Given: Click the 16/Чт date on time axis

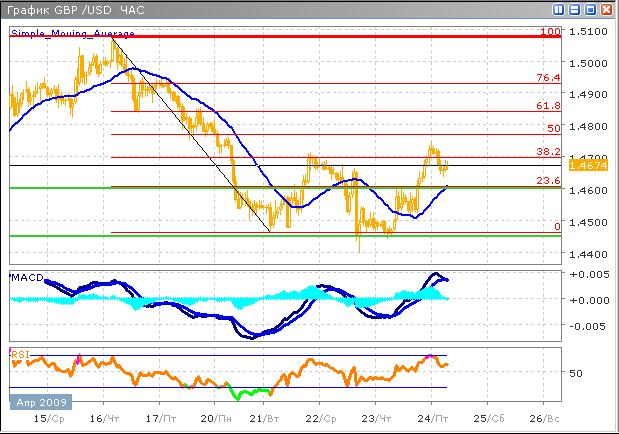Looking at the screenshot, I should 104,419.
